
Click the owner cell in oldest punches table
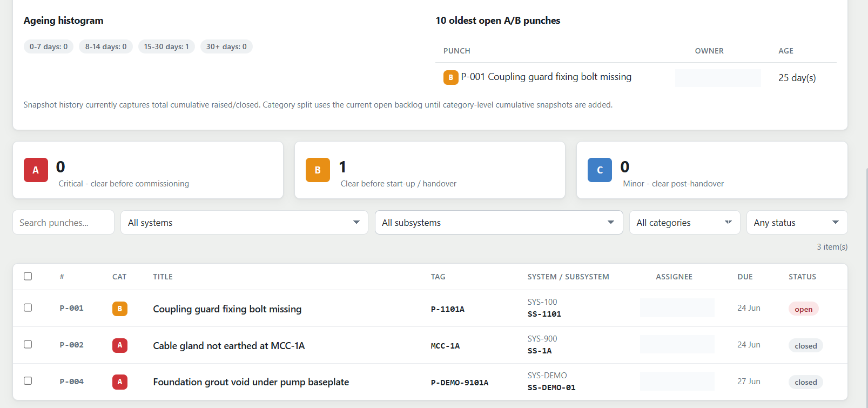click(x=718, y=78)
